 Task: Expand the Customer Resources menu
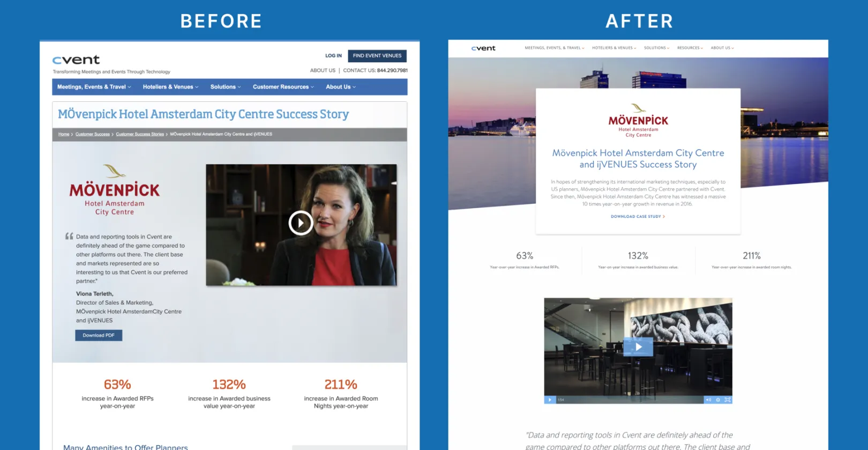pyautogui.click(x=283, y=87)
